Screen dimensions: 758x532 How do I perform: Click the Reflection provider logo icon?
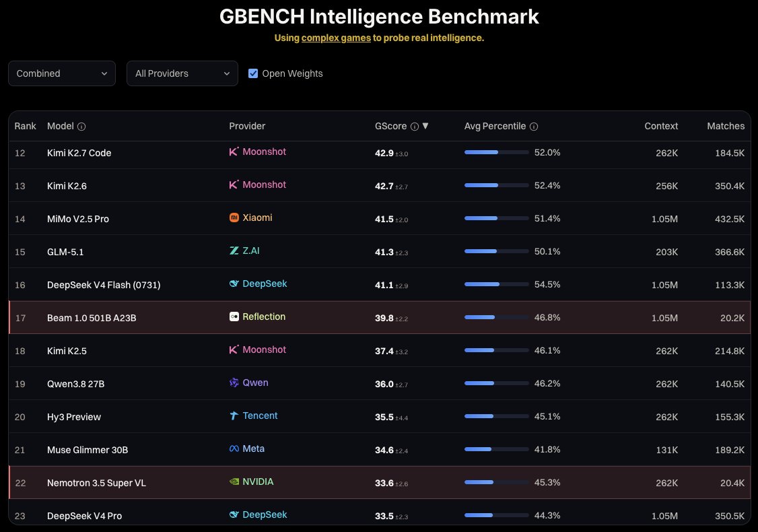[234, 317]
